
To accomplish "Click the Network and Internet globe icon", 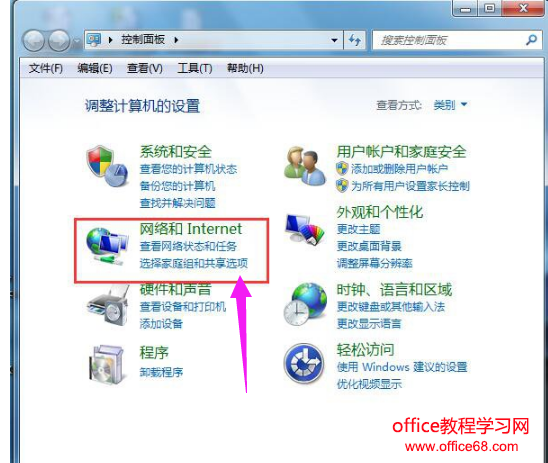I will [107, 246].
